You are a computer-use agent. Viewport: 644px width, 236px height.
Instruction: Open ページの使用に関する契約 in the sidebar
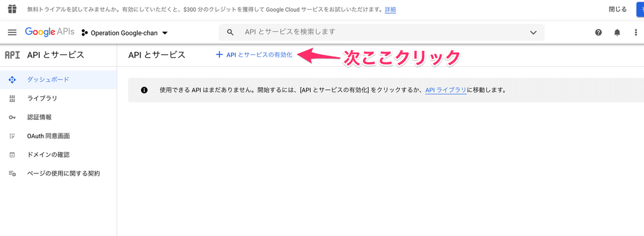[58, 174]
